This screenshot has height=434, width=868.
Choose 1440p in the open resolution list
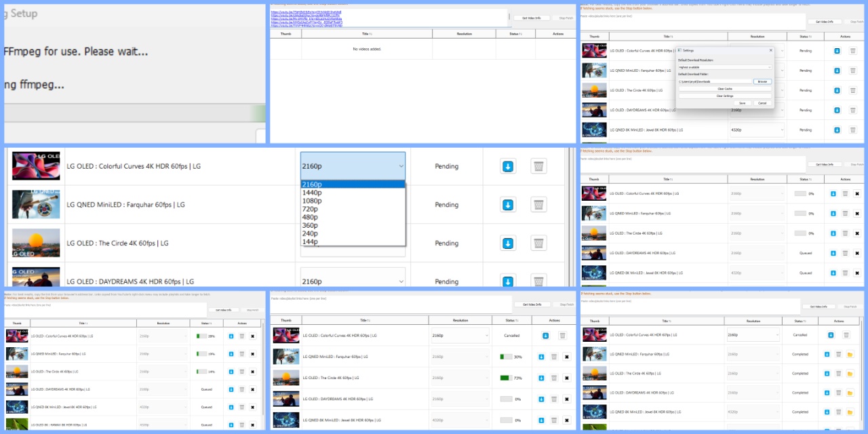click(x=353, y=193)
